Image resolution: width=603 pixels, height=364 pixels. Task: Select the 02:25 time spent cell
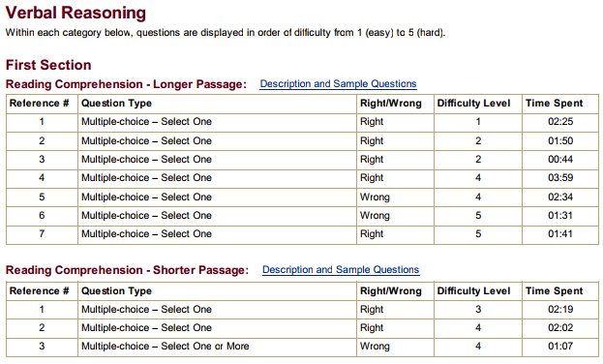[560, 122]
